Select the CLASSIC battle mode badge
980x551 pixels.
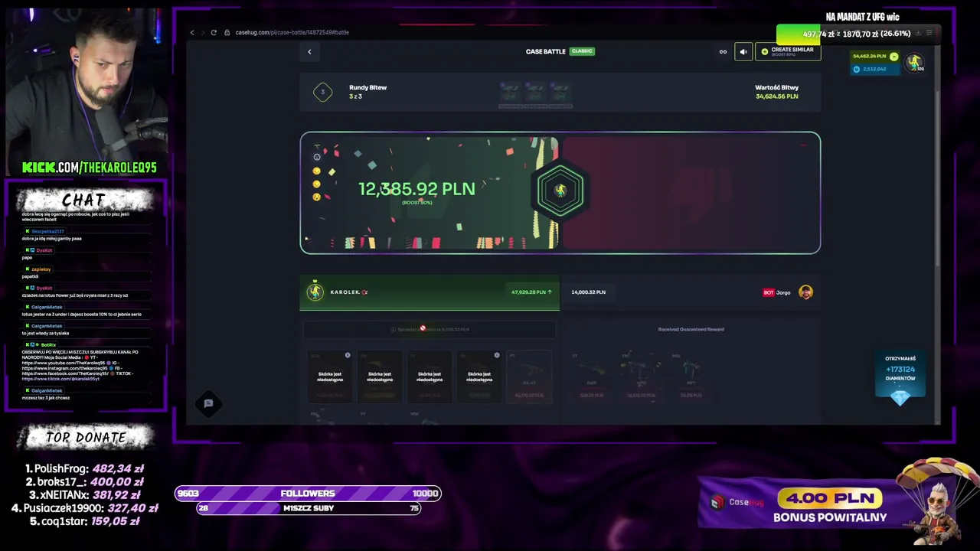click(x=582, y=51)
